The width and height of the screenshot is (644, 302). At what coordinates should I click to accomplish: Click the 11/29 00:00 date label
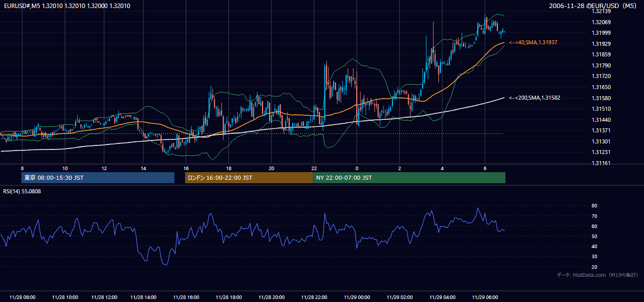click(357, 297)
